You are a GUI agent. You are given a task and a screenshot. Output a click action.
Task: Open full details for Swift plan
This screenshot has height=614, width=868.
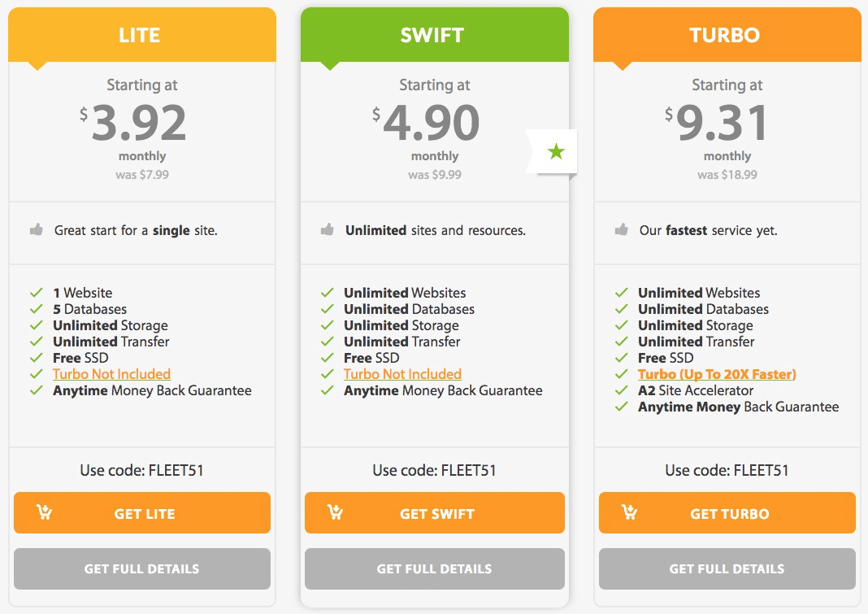[434, 568]
